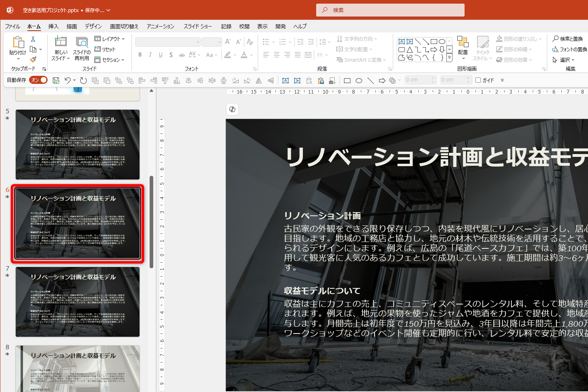588x392 pixels.
Task: Select slide 7 thumbnail in the slide panel
Action: tap(77, 302)
